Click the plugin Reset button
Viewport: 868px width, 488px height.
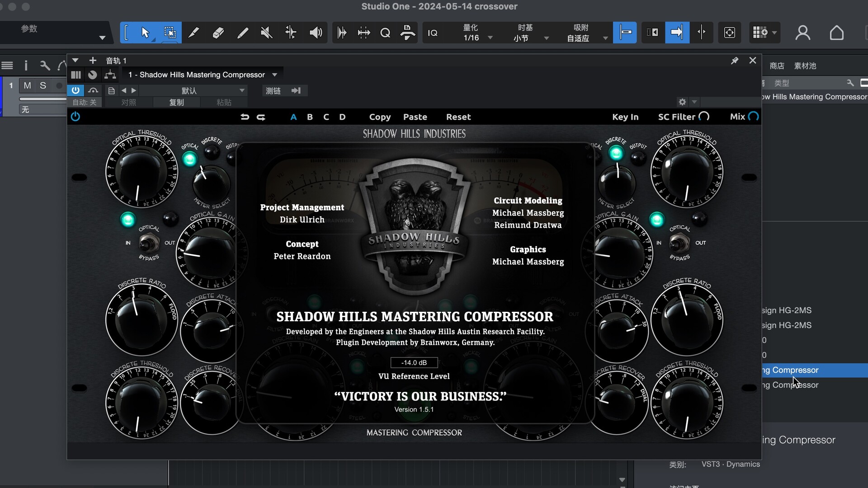[x=458, y=117]
